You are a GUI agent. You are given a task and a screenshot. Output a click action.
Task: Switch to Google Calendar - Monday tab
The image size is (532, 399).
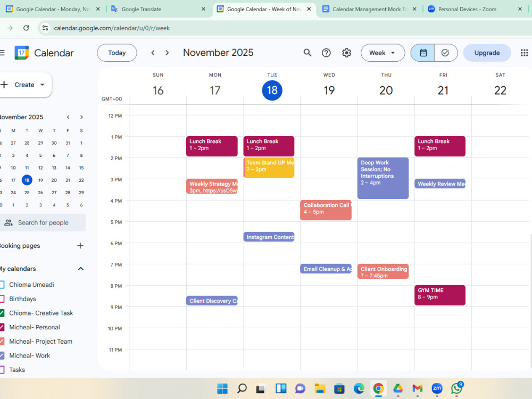(53, 9)
